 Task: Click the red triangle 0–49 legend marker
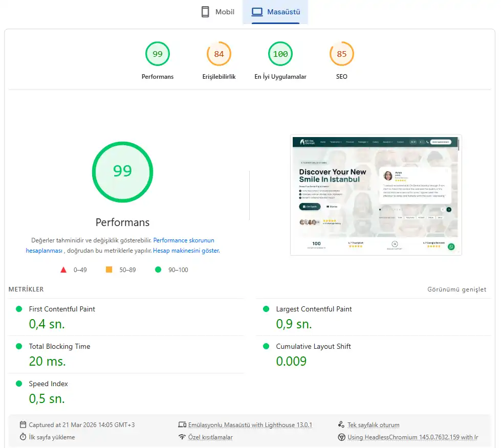coord(63,270)
